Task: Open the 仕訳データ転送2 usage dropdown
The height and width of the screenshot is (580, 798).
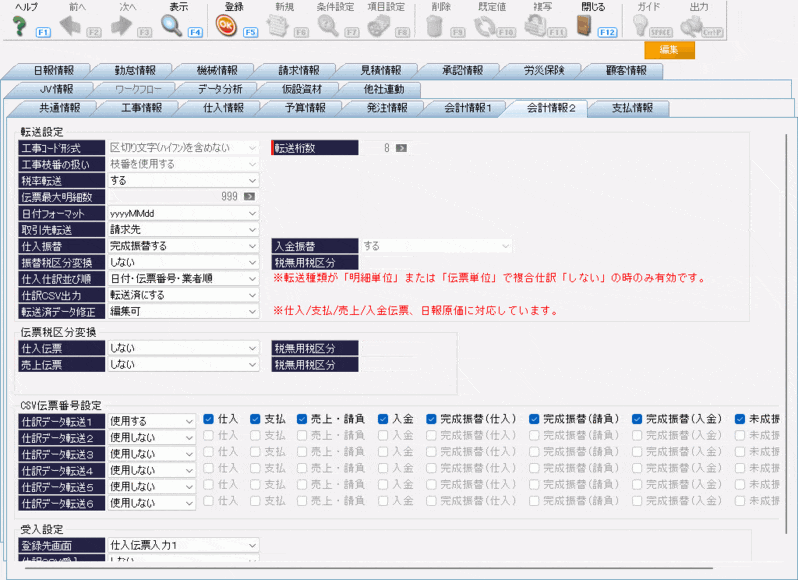Action: click(189, 437)
